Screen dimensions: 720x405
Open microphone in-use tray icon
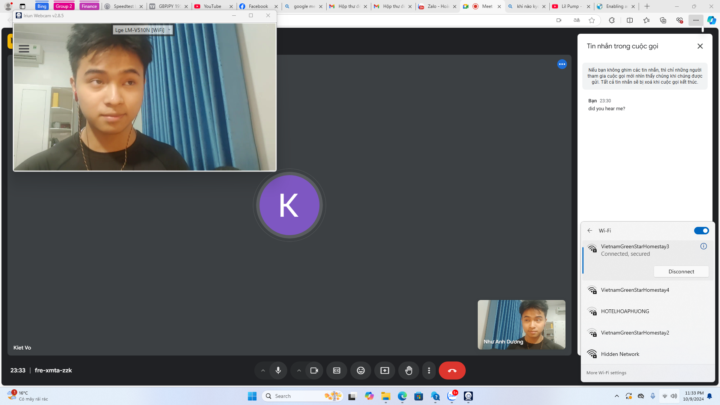652,396
